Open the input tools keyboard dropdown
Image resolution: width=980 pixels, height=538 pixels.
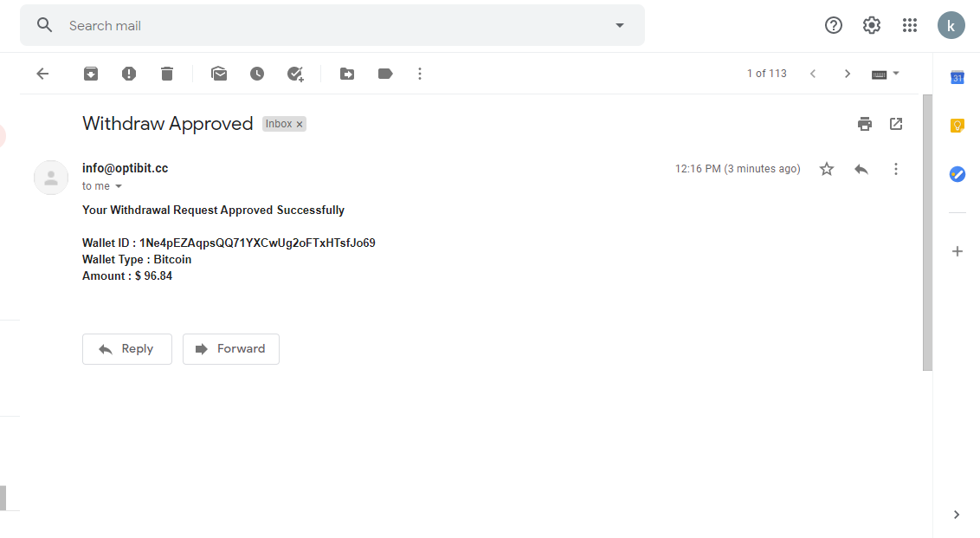click(885, 74)
